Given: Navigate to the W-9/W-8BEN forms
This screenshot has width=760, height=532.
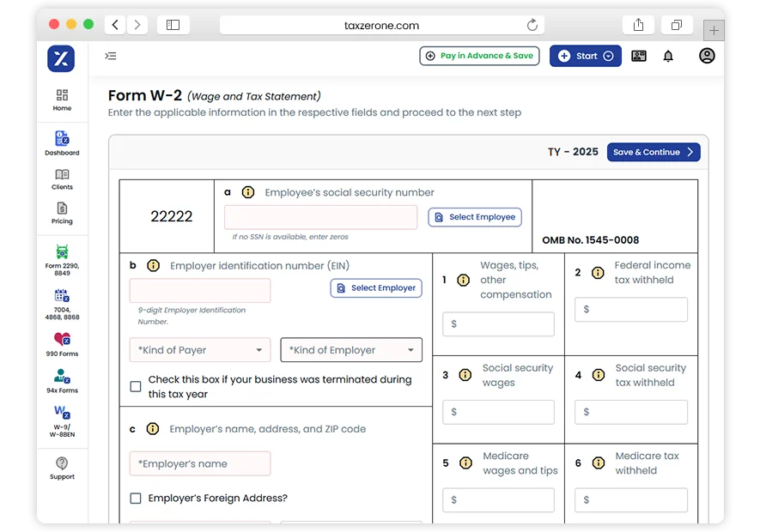Looking at the screenshot, I should pos(61,420).
